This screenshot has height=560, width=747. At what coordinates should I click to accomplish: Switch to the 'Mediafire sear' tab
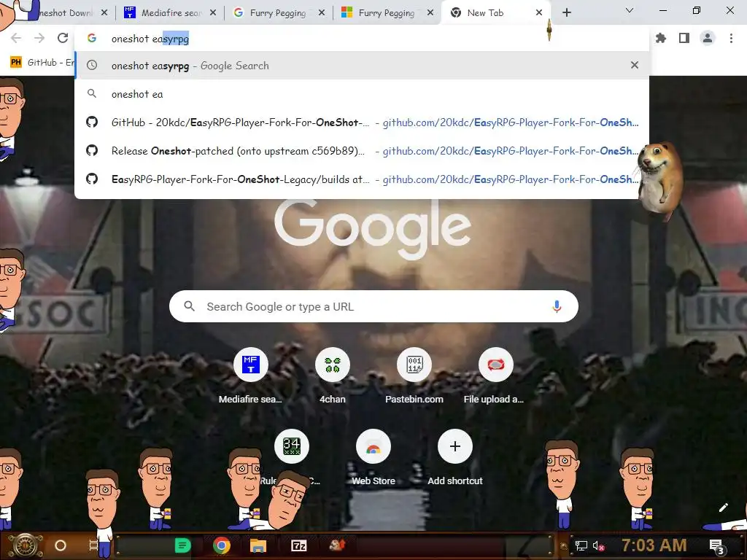[x=169, y=13]
